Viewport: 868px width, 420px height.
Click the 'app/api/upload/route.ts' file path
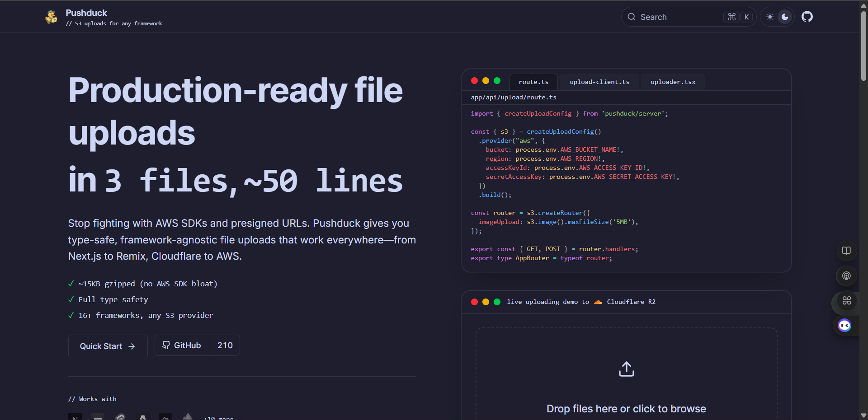point(514,97)
